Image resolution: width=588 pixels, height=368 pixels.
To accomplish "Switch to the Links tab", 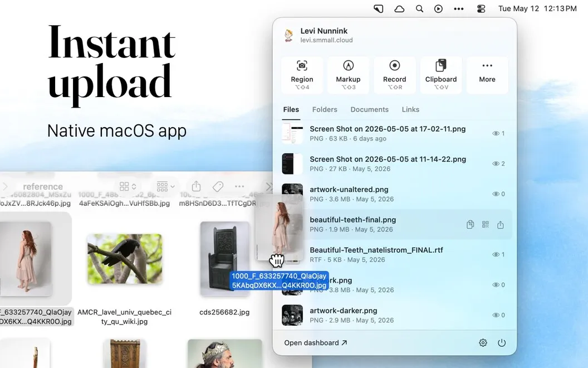I will tap(410, 110).
